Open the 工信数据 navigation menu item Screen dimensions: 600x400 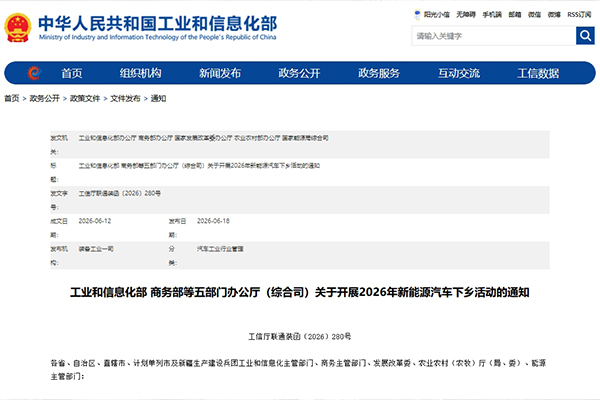[538, 73]
